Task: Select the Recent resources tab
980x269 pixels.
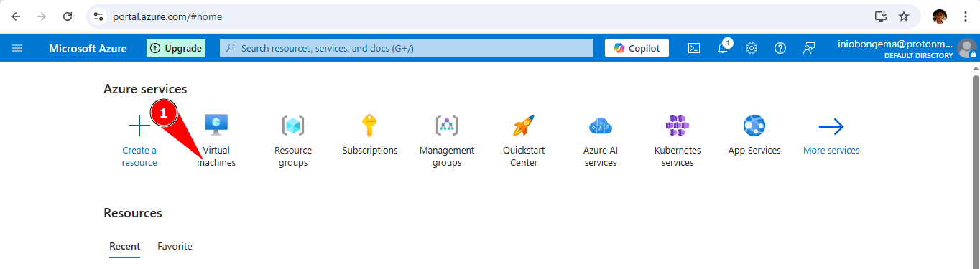Action: (x=124, y=246)
